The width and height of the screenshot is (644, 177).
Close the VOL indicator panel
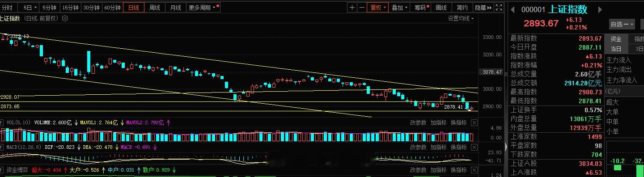[474, 122]
